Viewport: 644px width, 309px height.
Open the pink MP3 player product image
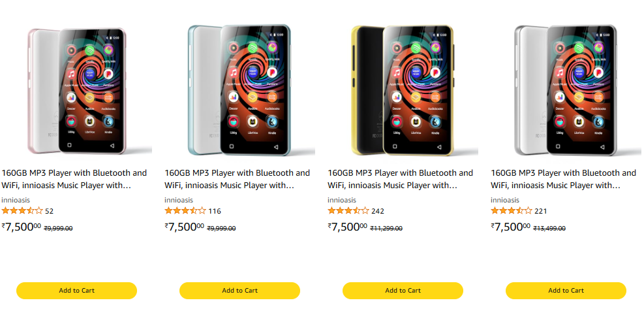pos(76,90)
